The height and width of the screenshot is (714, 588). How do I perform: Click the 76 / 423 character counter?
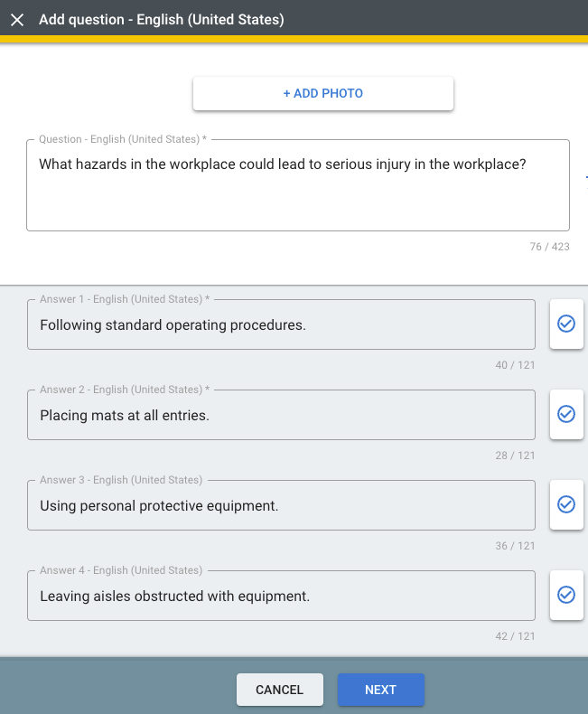(x=549, y=247)
